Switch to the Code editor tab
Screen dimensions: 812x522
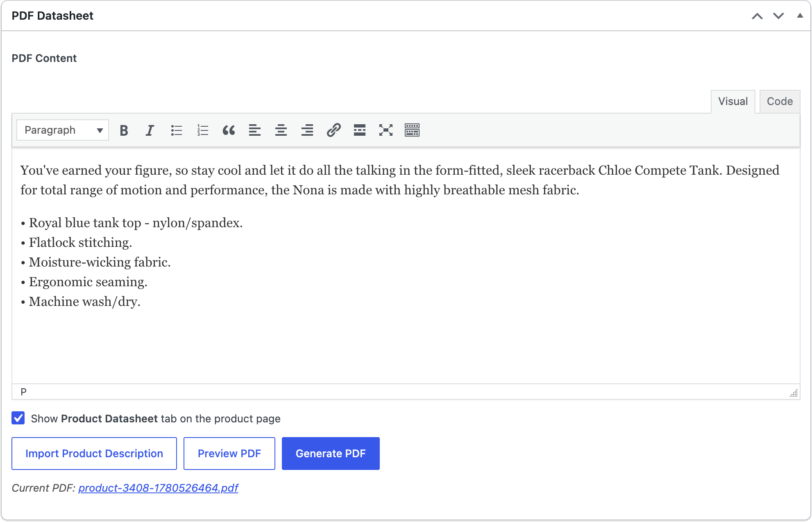780,101
